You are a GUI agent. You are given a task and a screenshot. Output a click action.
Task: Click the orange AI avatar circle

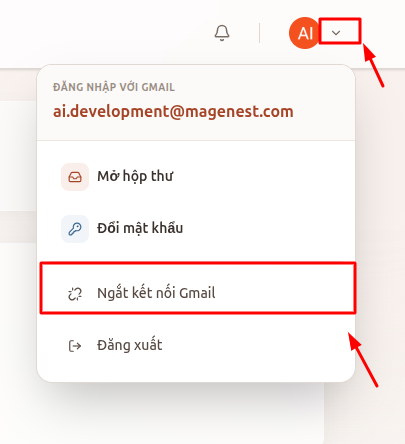click(304, 33)
